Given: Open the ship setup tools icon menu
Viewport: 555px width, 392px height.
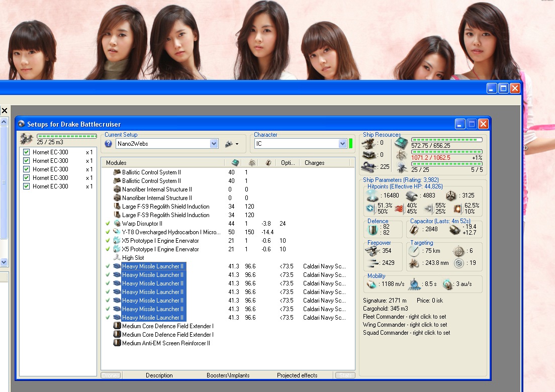Looking at the screenshot, I should click(232, 144).
